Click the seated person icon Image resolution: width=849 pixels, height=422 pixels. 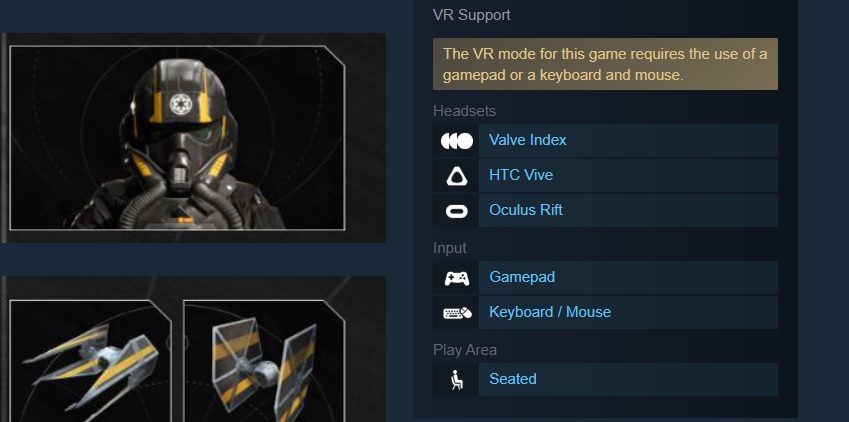click(457, 380)
